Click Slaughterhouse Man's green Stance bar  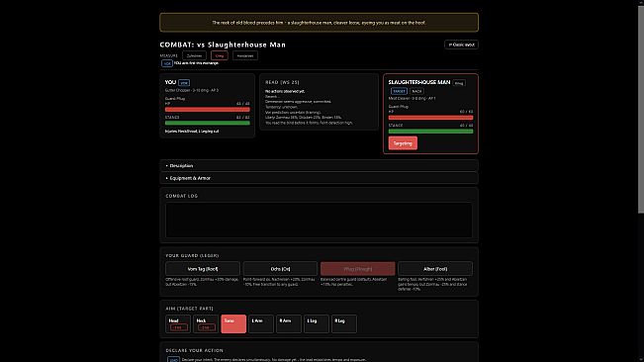coord(431,132)
